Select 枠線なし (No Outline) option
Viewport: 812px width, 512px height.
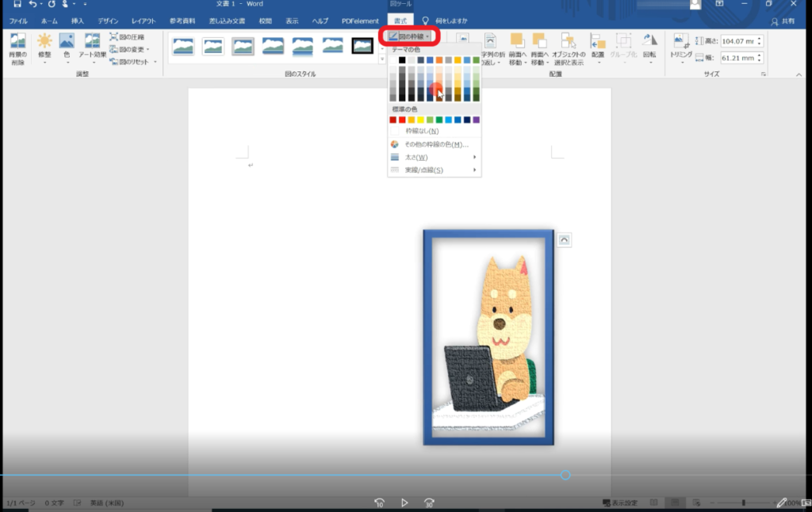(x=422, y=131)
